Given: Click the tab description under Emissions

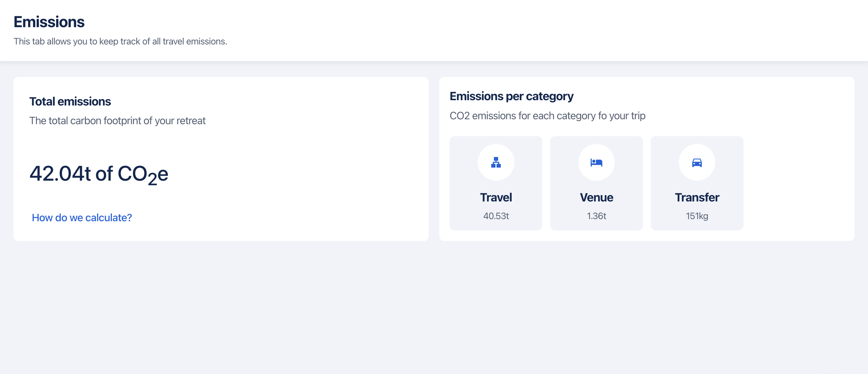Looking at the screenshot, I should 120,41.
